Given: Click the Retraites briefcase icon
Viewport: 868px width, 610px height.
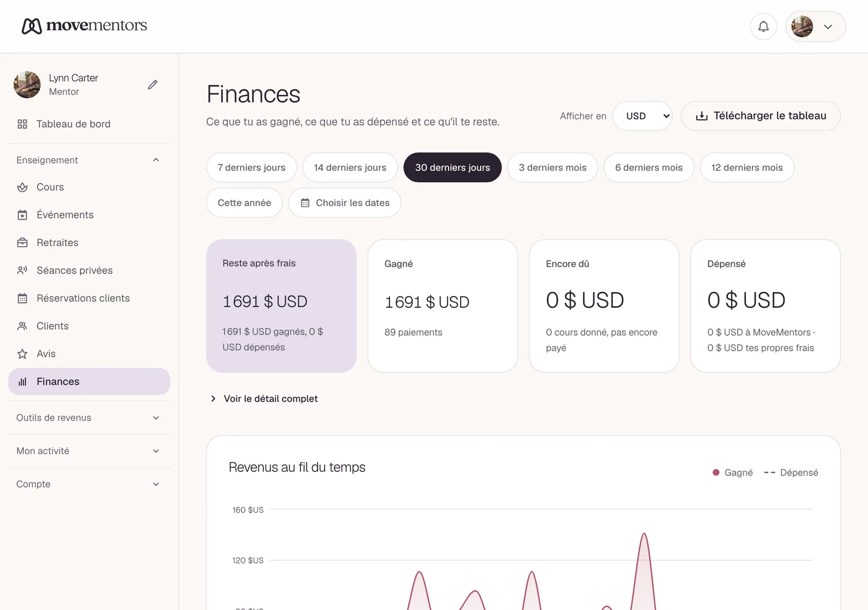Looking at the screenshot, I should pyautogui.click(x=22, y=242).
